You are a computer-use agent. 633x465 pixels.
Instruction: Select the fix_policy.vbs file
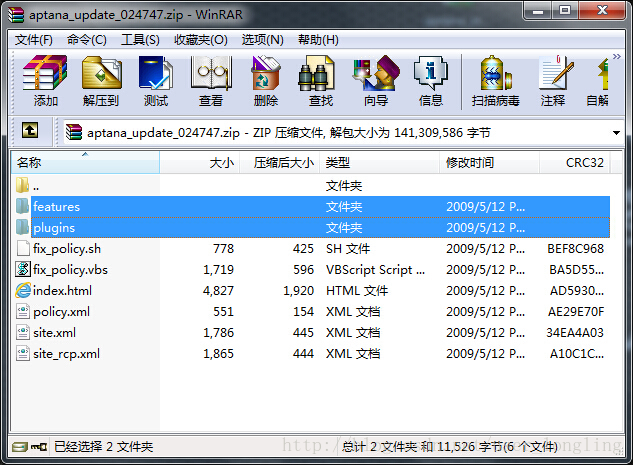[x=311, y=270]
